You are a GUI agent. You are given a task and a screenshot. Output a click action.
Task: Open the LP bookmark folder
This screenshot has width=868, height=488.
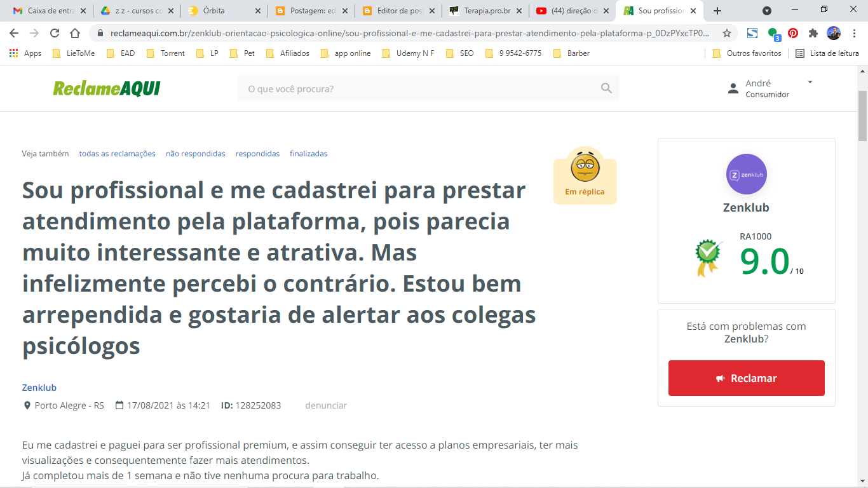pyautogui.click(x=207, y=53)
